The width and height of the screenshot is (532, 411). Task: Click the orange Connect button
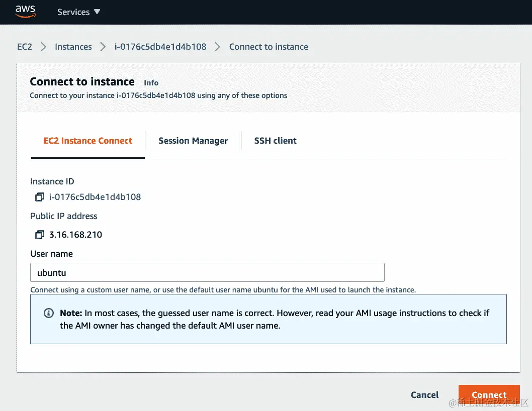(x=489, y=395)
